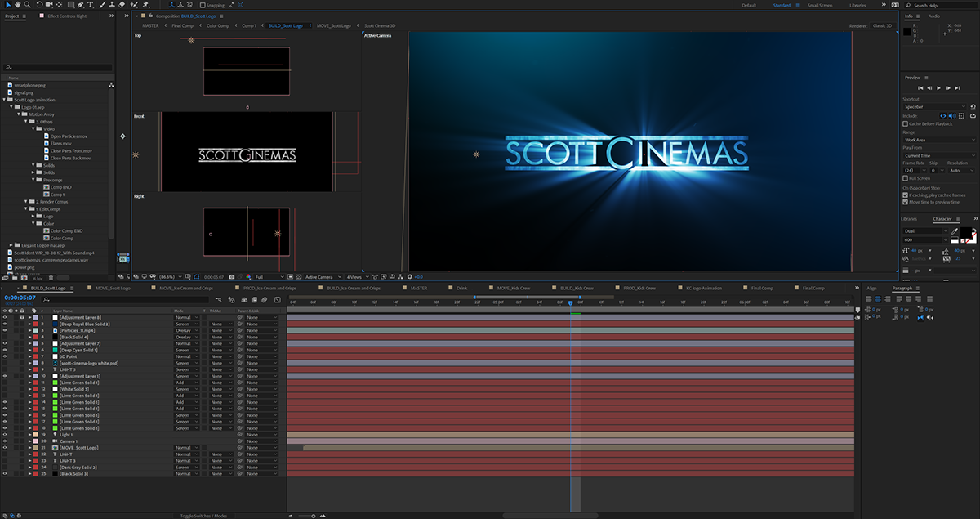Select the Clone Stamp tool
The height and width of the screenshot is (519, 980).
112,5
